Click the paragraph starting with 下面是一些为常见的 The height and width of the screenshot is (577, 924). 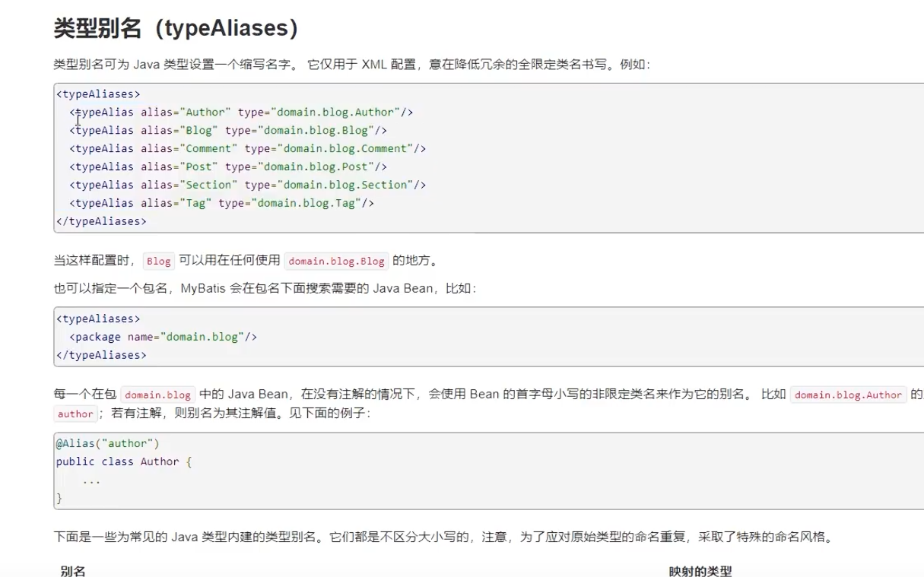point(443,537)
